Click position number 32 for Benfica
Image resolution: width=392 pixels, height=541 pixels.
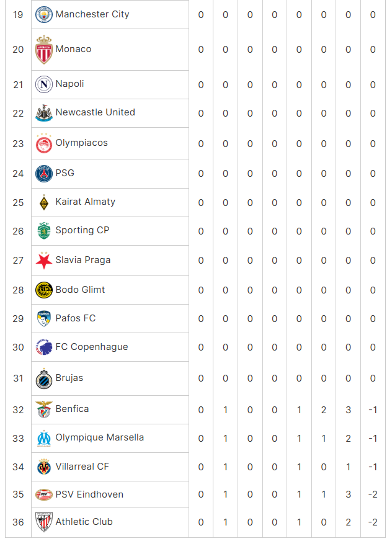pyautogui.click(x=18, y=410)
